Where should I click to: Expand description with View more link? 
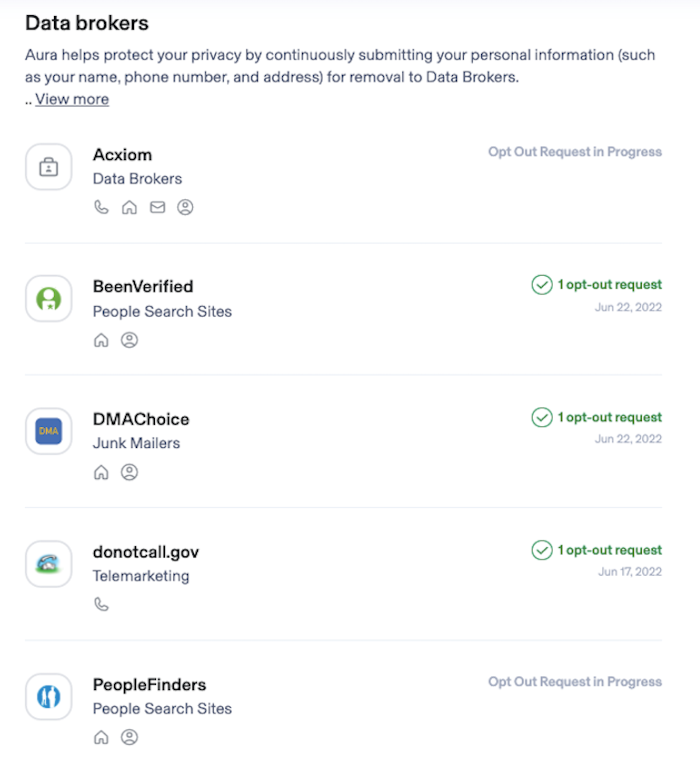tap(72, 99)
